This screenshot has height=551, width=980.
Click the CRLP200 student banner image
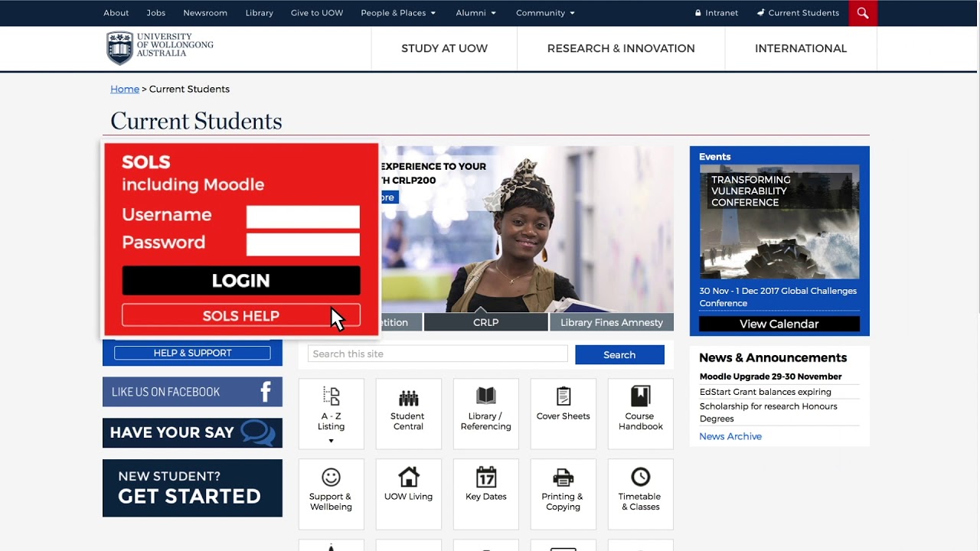point(527,229)
